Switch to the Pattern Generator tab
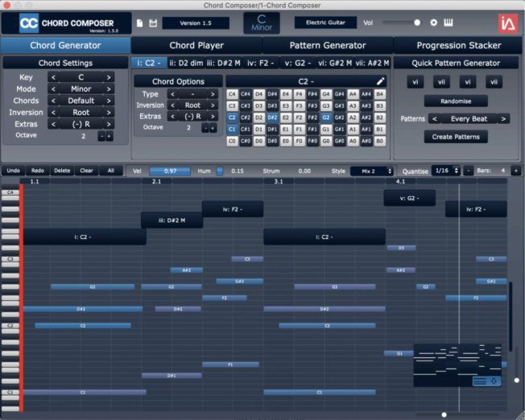 coord(328,45)
